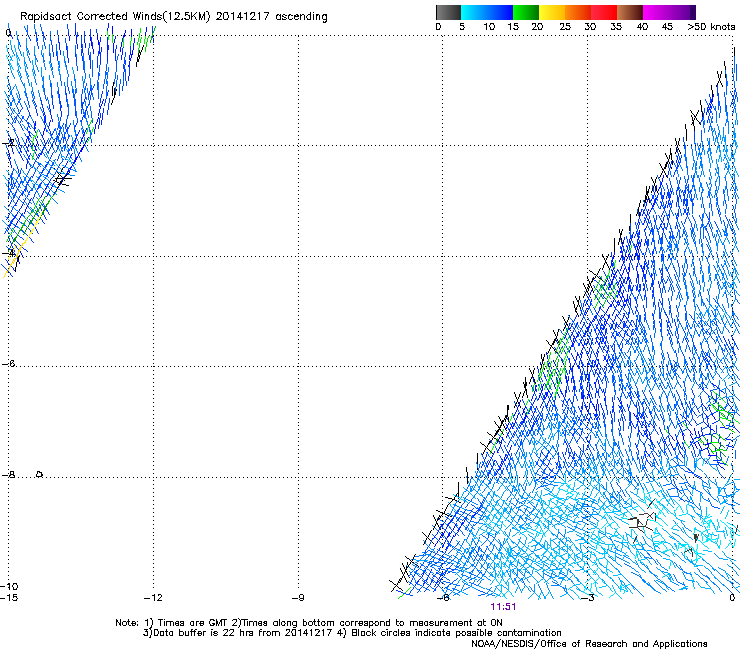Click the note line starting '3)Data buffer is 22 hrs'
This screenshot has height=650, width=740.
pyautogui.click(x=352, y=633)
